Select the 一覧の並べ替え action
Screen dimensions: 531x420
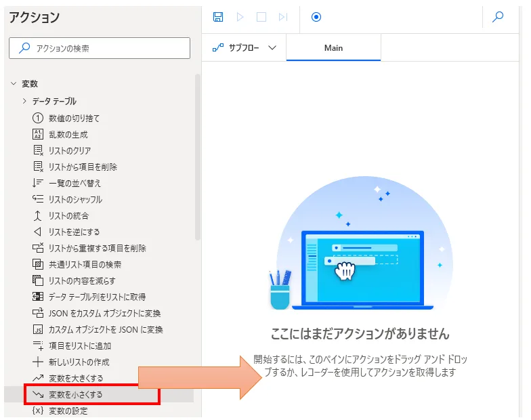point(75,183)
